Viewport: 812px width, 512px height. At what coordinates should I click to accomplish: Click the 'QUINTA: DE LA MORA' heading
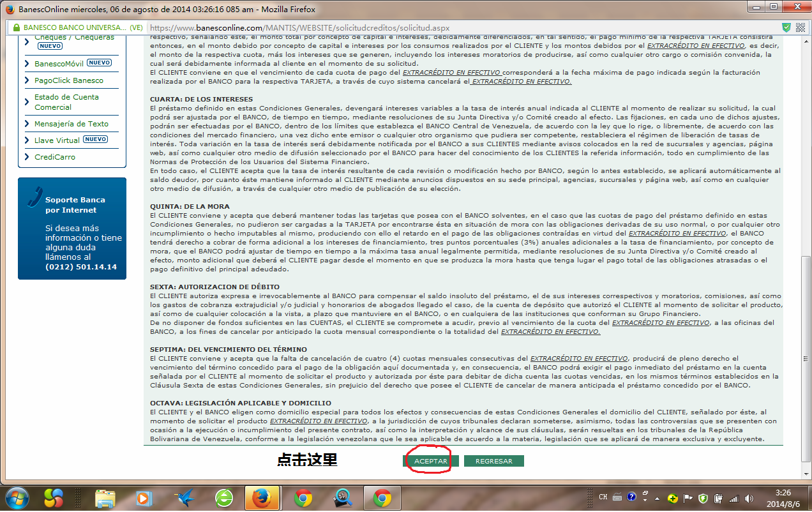click(x=190, y=206)
